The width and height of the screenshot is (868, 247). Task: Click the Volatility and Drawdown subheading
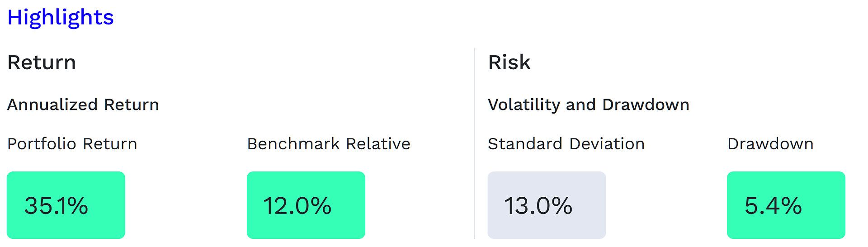click(588, 104)
